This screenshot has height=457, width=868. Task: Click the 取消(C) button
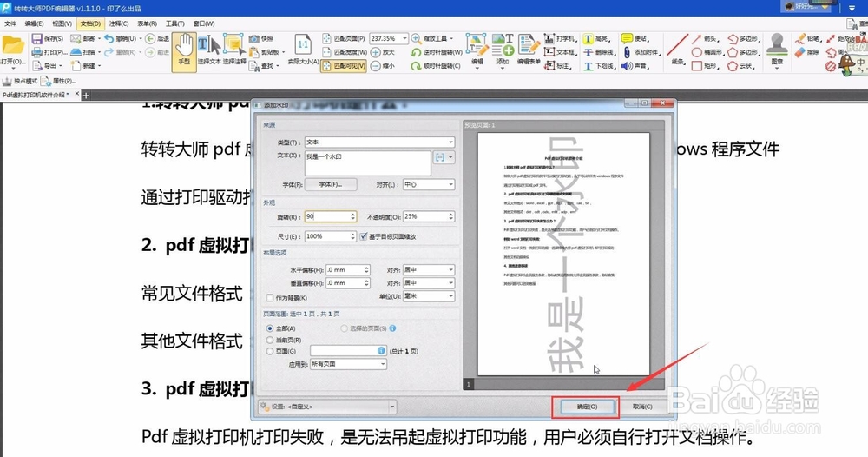tap(642, 407)
